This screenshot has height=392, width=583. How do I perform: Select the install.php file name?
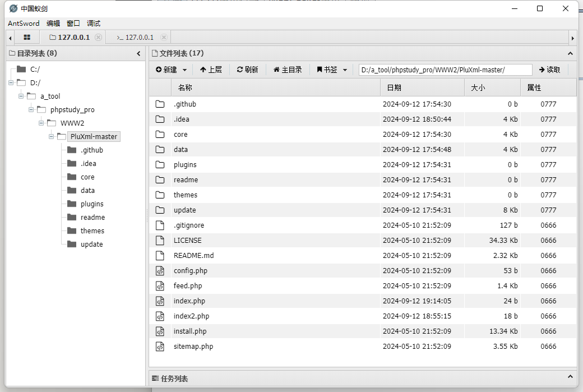click(x=190, y=331)
